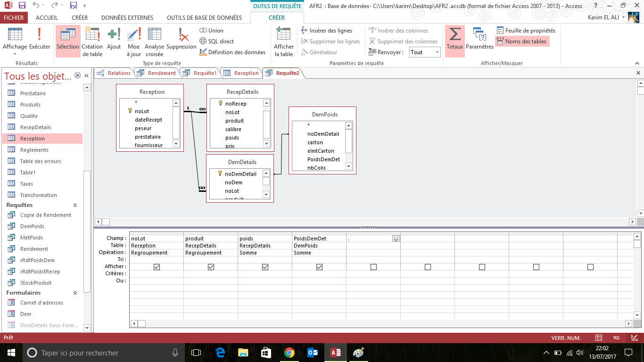This screenshot has height=362, width=644.
Task: Click the Windows Start button
Action: click(10, 353)
